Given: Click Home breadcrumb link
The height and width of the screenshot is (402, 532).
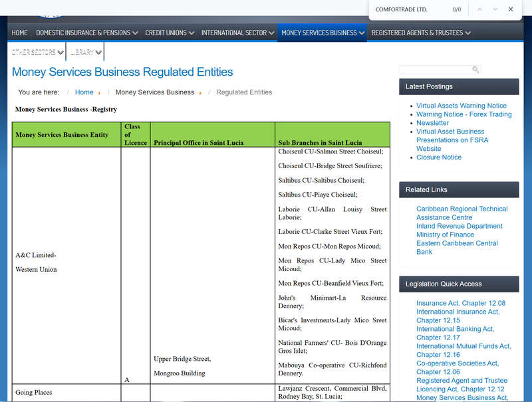Looking at the screenshot, I should pyautogui.click(x=84, y=92).
